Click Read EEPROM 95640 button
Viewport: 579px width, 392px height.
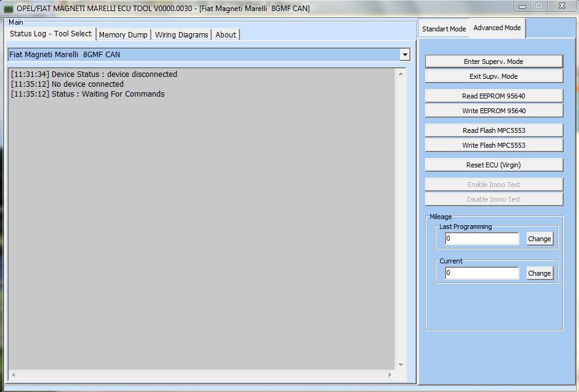493,96
